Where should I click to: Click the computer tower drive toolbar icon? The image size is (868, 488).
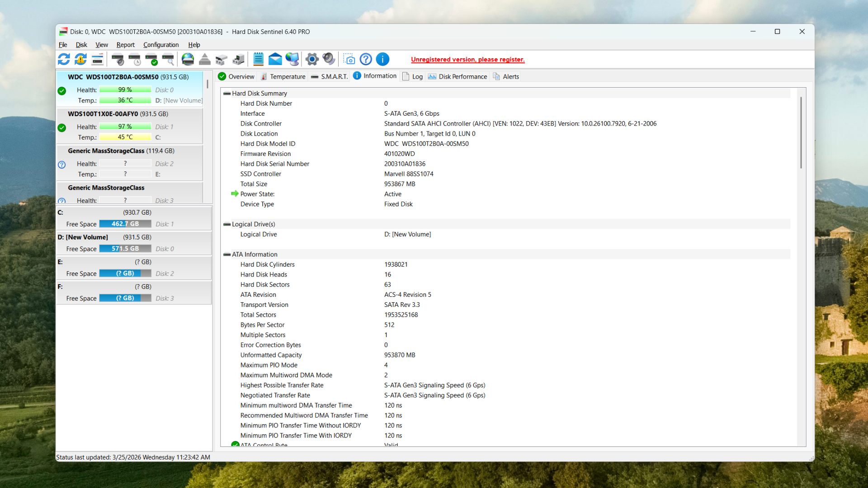(x=238, y=59)
